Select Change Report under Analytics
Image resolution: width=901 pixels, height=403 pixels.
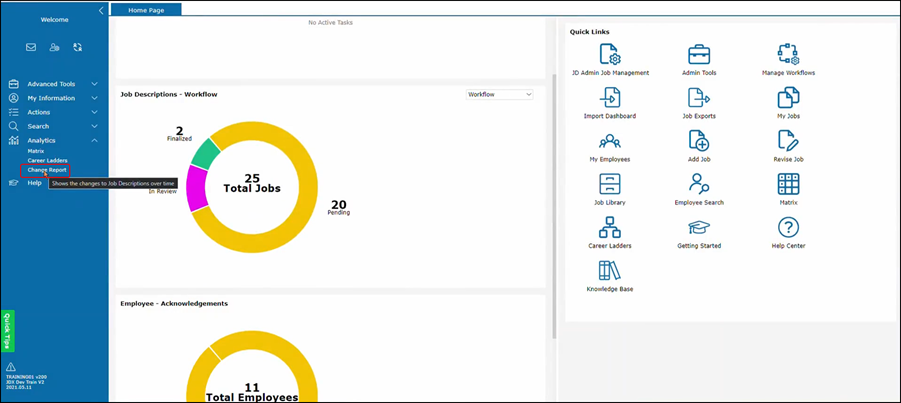47,170
